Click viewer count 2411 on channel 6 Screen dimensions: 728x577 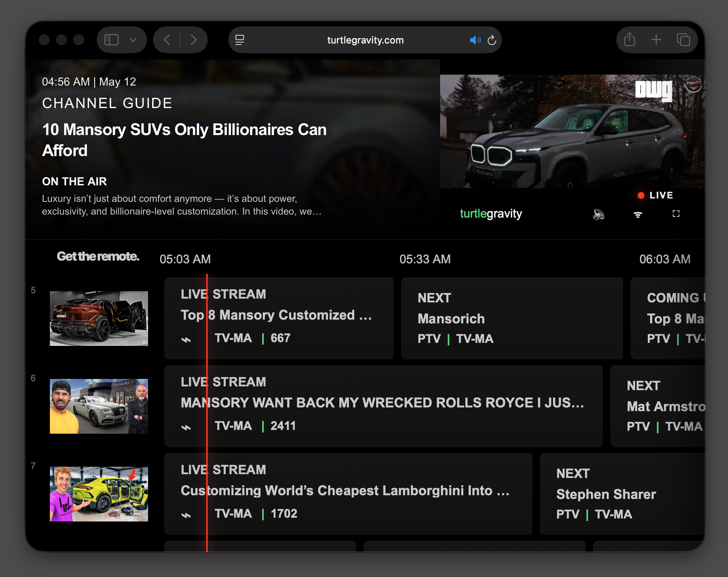[283, 426]
